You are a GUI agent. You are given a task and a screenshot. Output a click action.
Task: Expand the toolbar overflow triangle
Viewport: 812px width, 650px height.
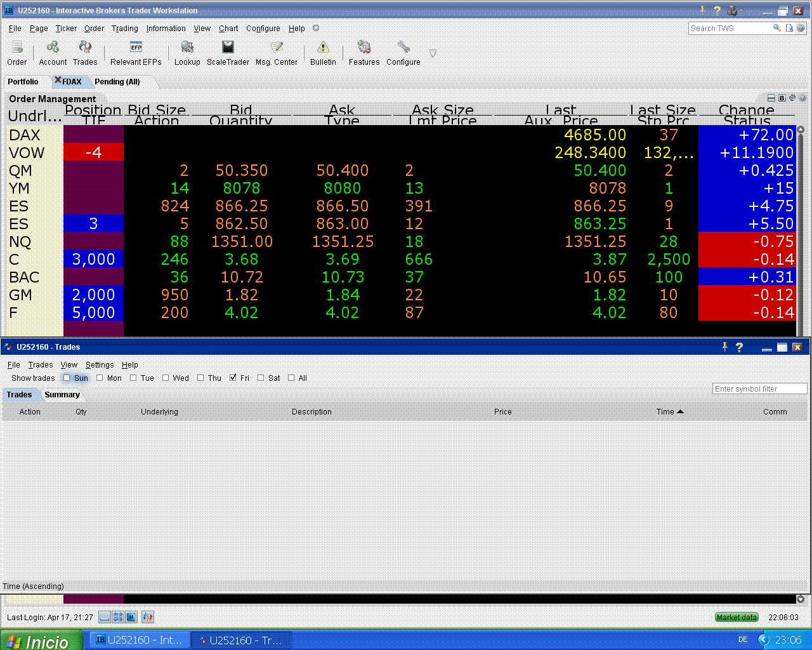433,53
